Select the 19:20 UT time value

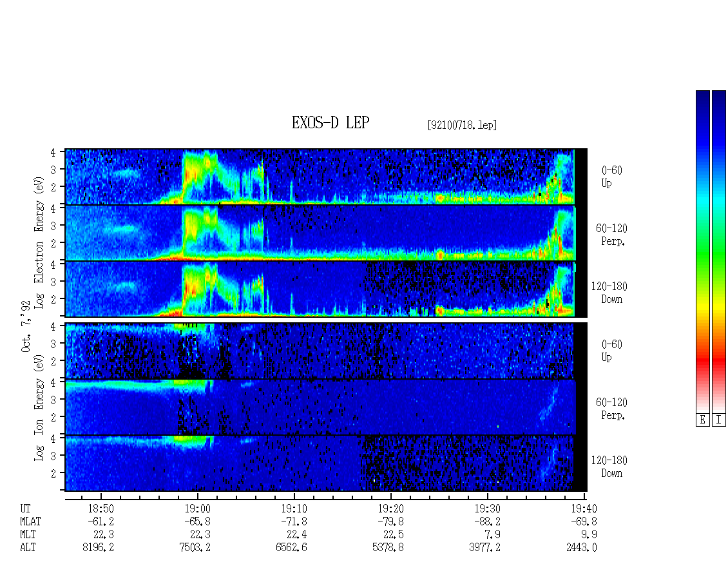[390, 509]
